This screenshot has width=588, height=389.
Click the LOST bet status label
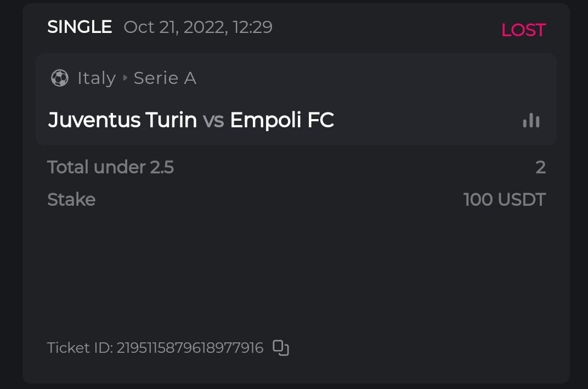coord(523,30)
